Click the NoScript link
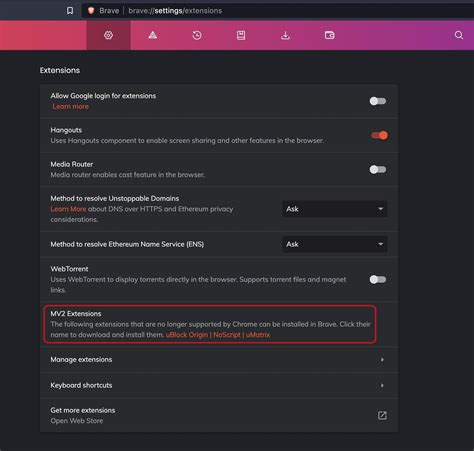 [x=227, y=335]
